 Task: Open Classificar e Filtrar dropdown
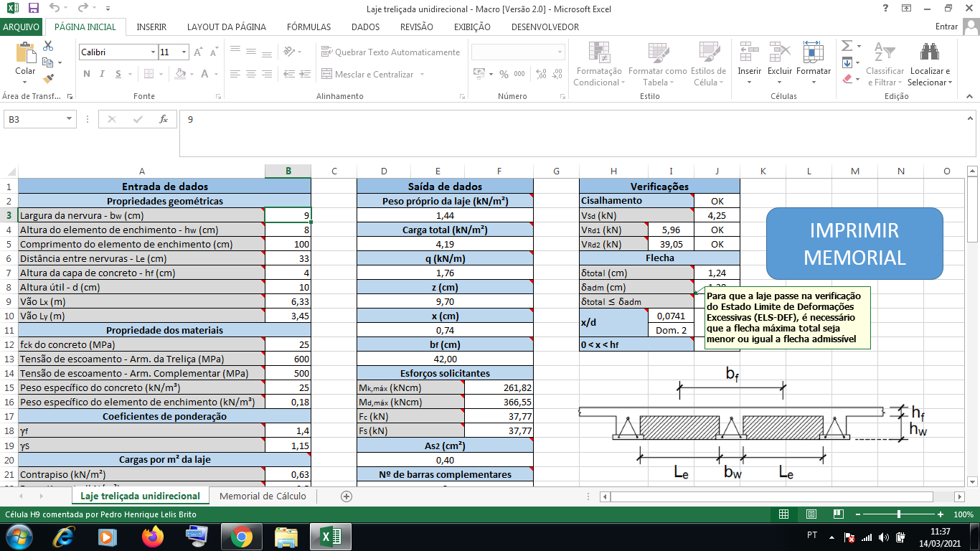pyautogui.click(x=885, y=64)
